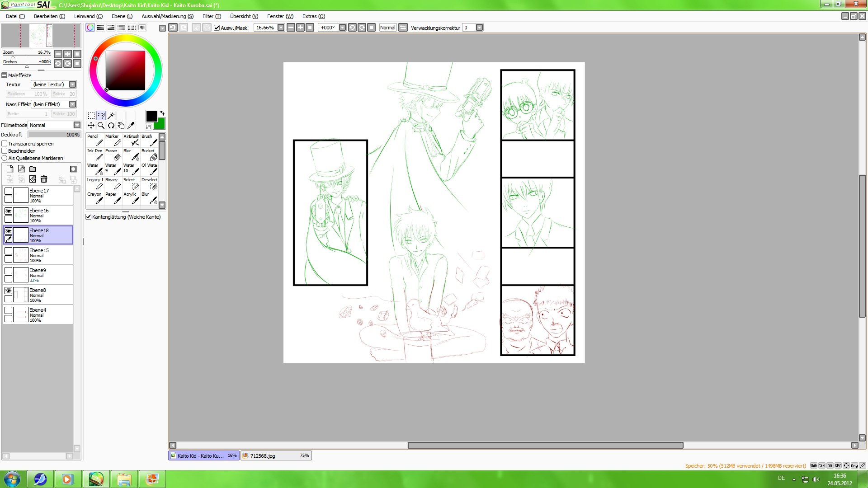
Task: Switch to the 712568.jpg document tab
Action: [276, 455]
